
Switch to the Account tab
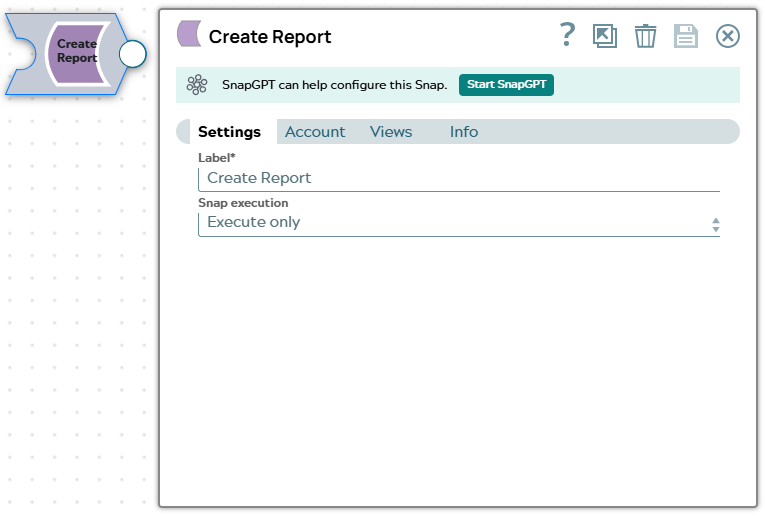pyautogui.click(x=315, y=132)
